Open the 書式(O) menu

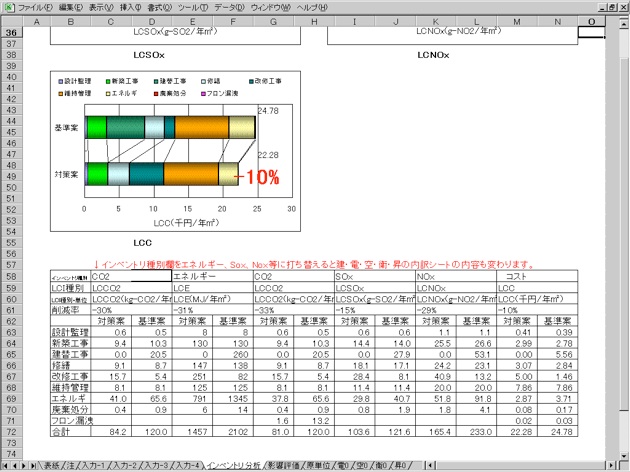click(x=160, y=8)
